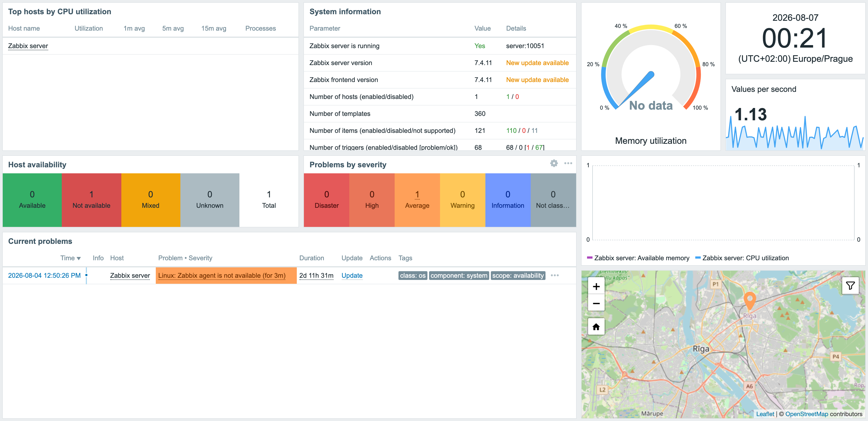The image size is (868, 421).
Task: Zoom in on the Riga map
Action: (596, 286)
